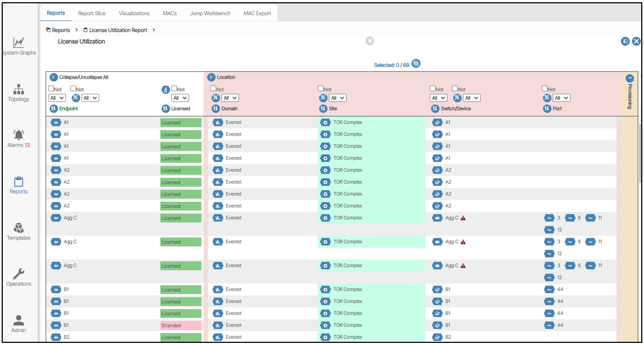Tick the Not checkbox for Port
Screen dimensions: 644x344
[545, 88]
